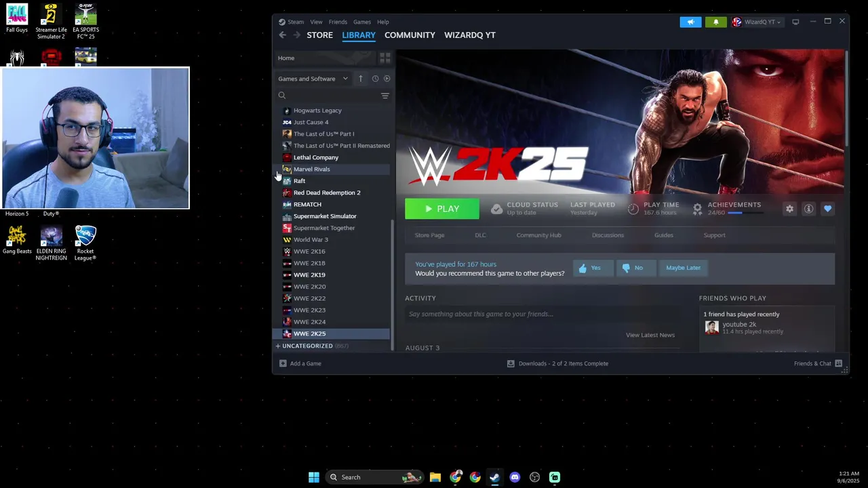The image size is (868, 488).
Task: Switch to the COMMUNITY tab
Action: [410, 35]
